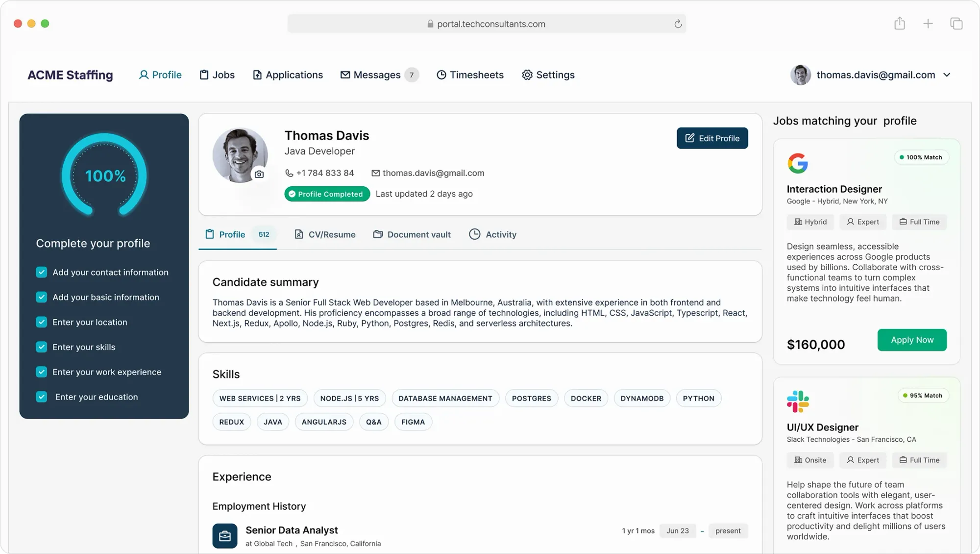Click the Edit Profile button
The image size is (980, 554).
712,138
